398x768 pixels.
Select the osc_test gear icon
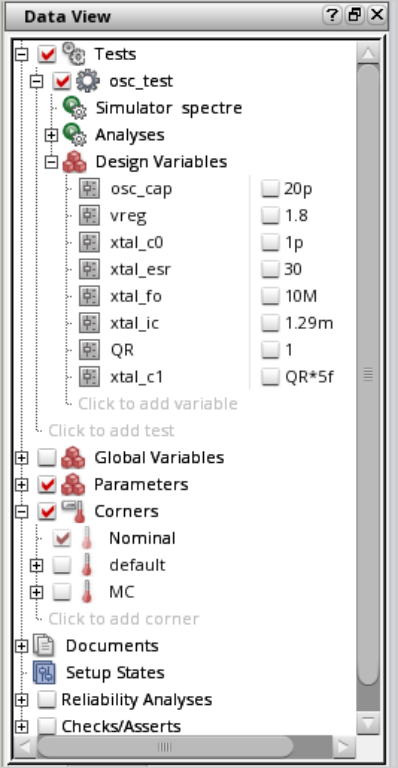88,81
